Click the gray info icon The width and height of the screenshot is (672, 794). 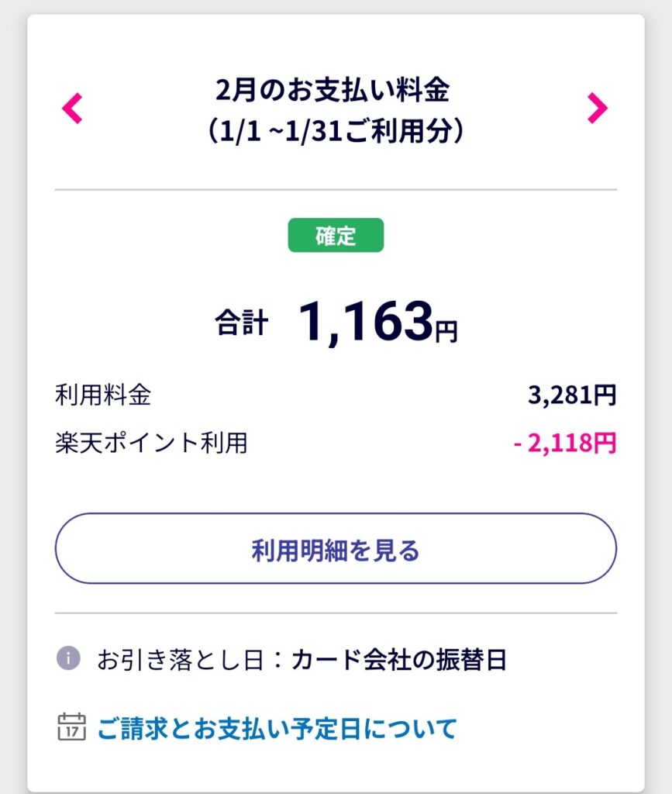point(68,659)
